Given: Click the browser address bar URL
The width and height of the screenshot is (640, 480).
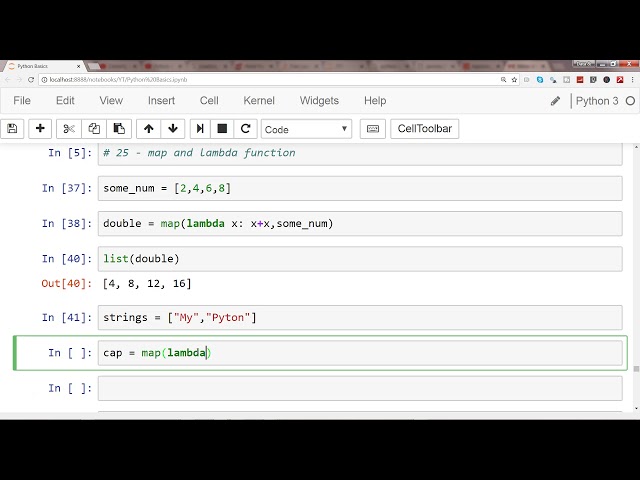Looking at the screenshot, I should coord(118,80).
